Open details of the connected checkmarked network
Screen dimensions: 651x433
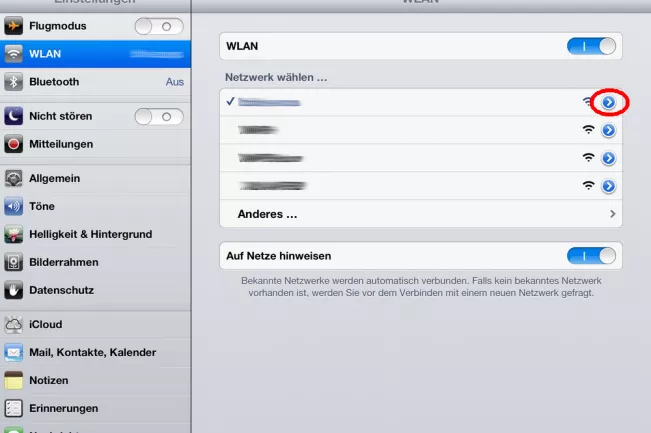click(609, 102)
